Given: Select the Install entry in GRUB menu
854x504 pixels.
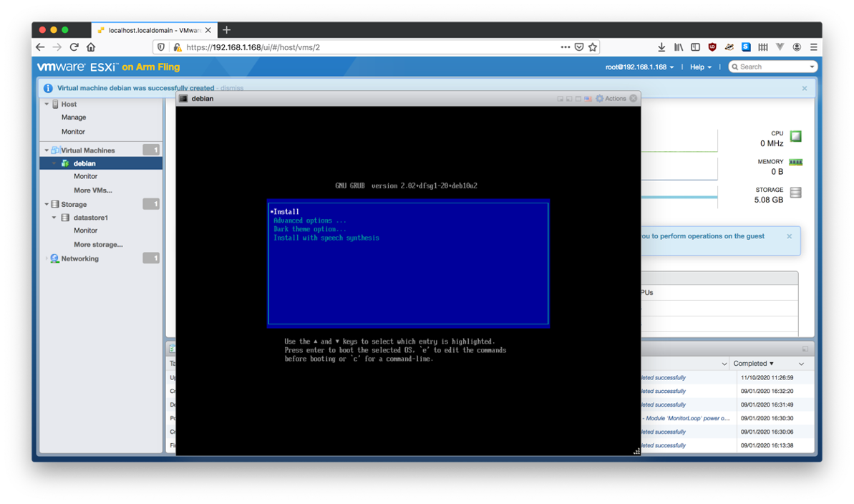Looking at the screenshot, I should tap(286, 212).
